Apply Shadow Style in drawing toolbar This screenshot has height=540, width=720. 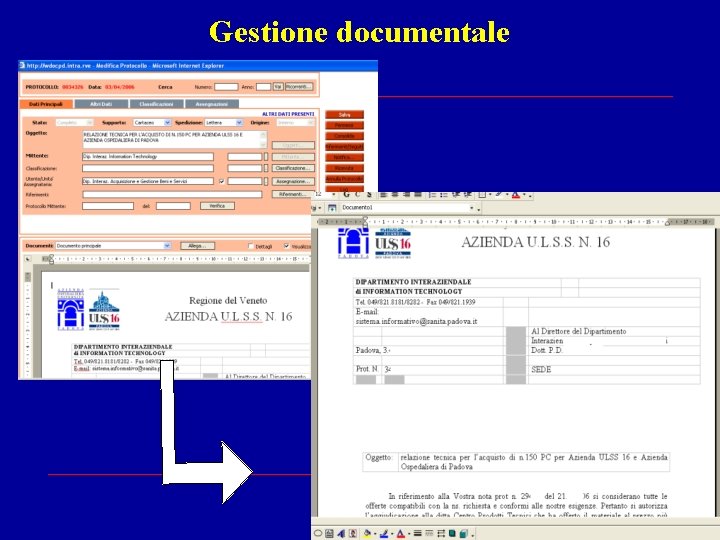[452, 533]
